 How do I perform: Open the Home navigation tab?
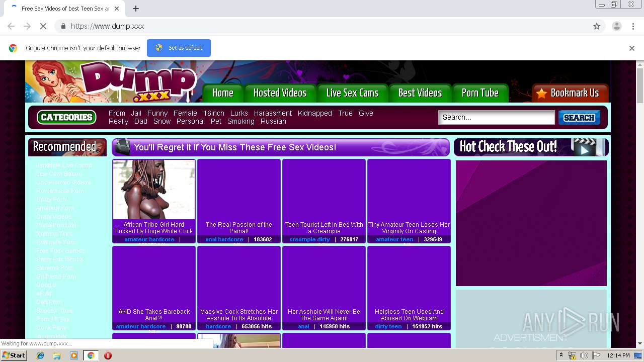[222, 93]
